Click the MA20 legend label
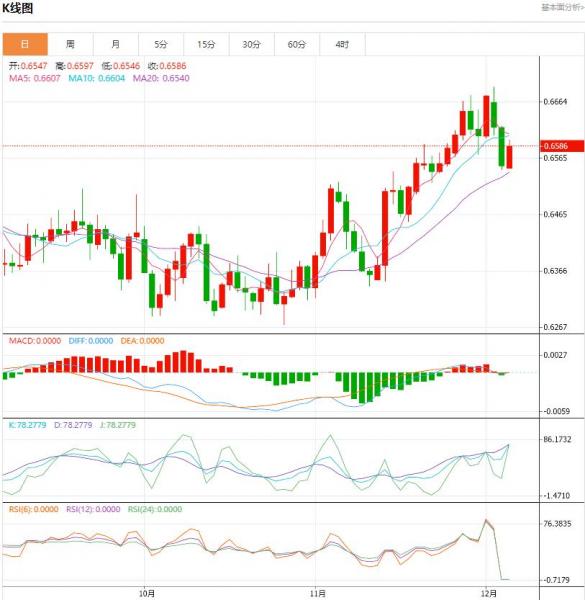 click(x=161, y=78)
